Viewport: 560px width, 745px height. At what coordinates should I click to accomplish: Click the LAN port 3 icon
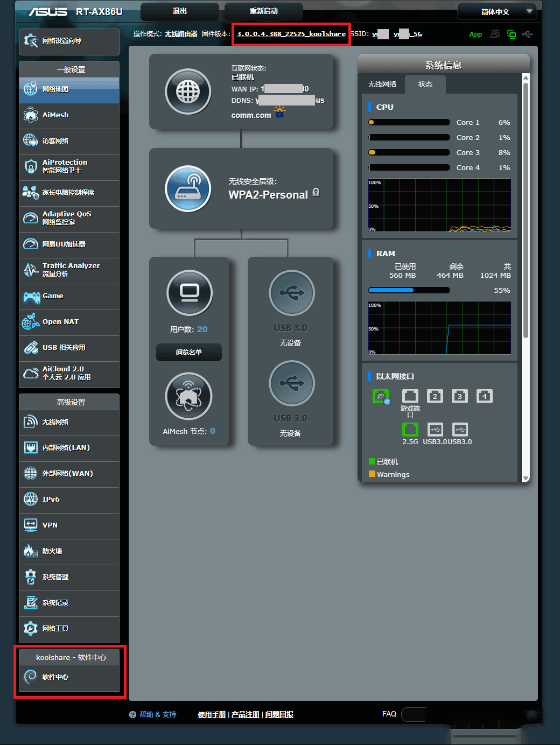tap(460, 396)
